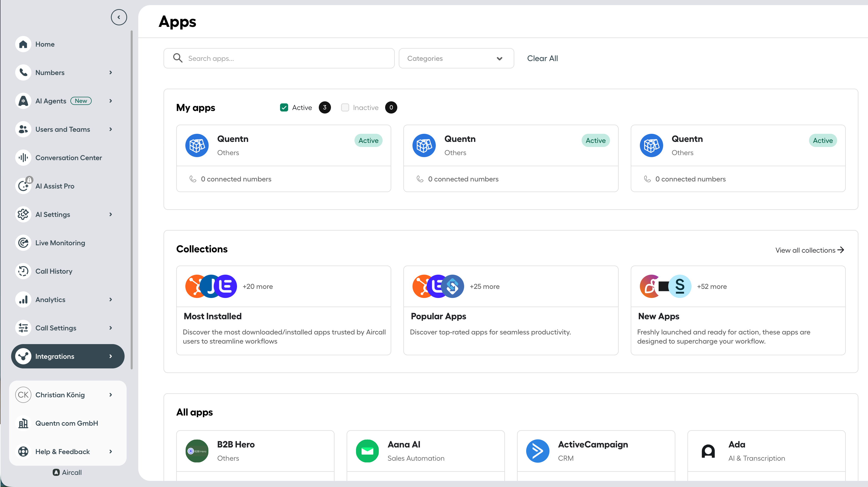The image size is (868, 487).
Task: Click the '+25 more' text
Action: pos(485,286)
